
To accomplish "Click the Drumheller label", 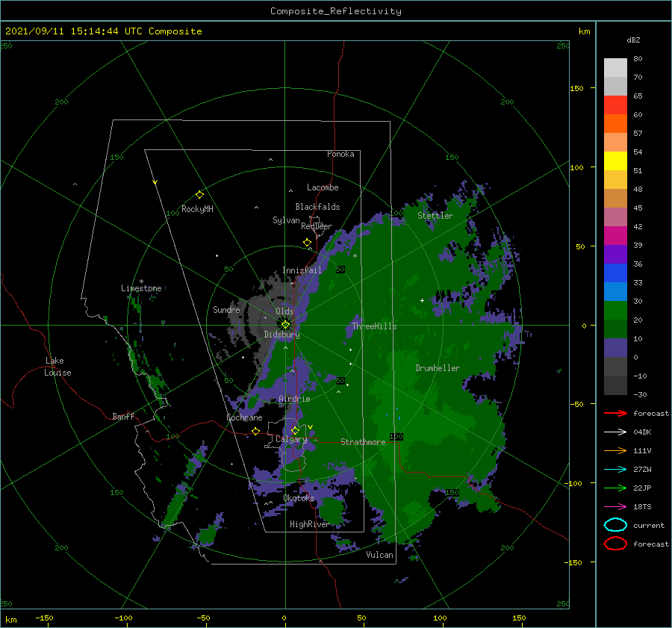I will pyautogui.click(x=438, y=368).
